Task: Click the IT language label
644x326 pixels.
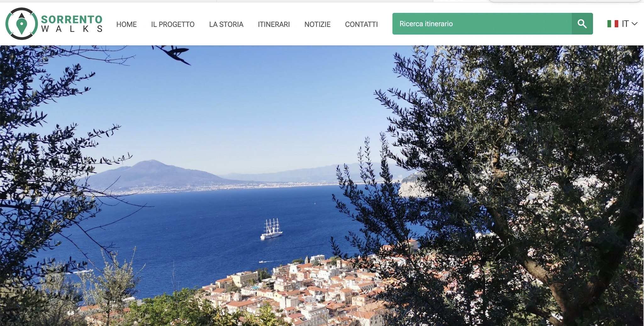Action: click(625, 24)
